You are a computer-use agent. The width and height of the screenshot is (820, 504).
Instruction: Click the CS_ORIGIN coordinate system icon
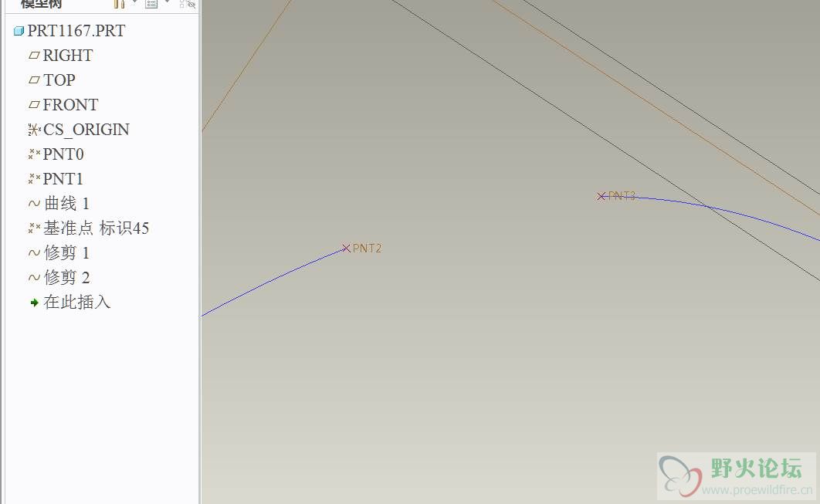point(34,130)
